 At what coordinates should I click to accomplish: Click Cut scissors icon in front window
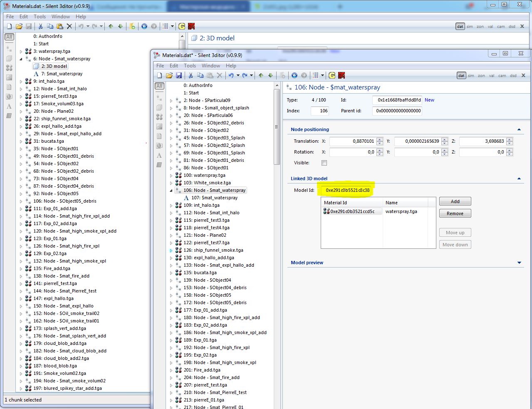[191, 75]
